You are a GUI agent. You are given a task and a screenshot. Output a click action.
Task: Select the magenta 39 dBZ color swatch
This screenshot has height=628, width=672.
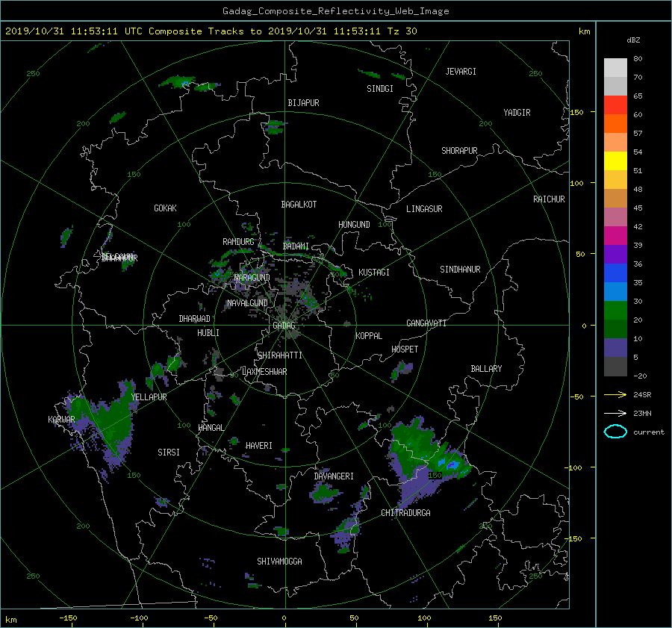[x=615, y=236]
